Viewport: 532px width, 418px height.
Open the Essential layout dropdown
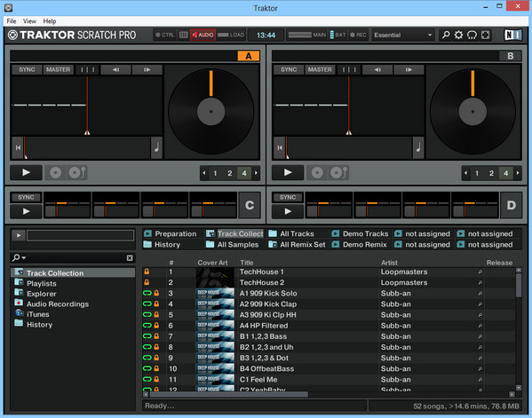402,35
